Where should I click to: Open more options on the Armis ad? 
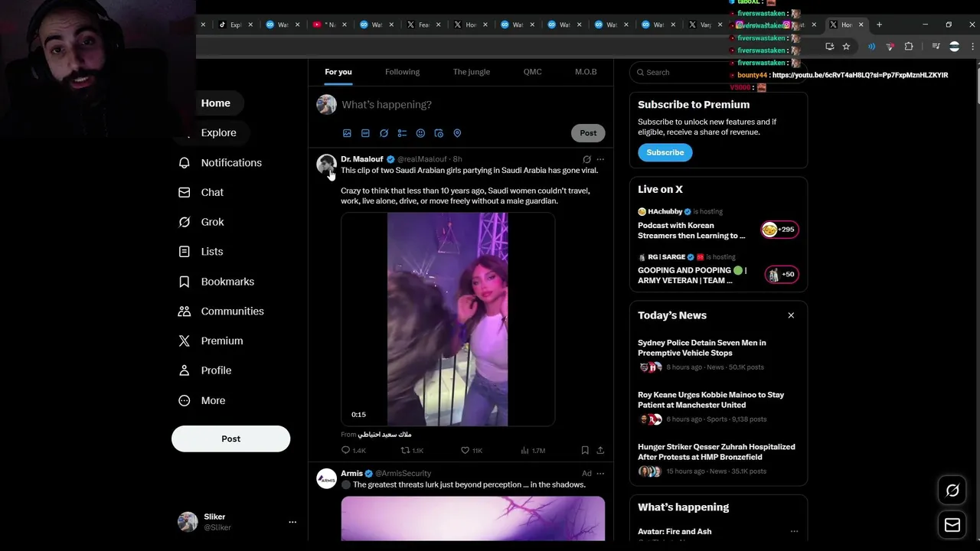tap(600, 474)
